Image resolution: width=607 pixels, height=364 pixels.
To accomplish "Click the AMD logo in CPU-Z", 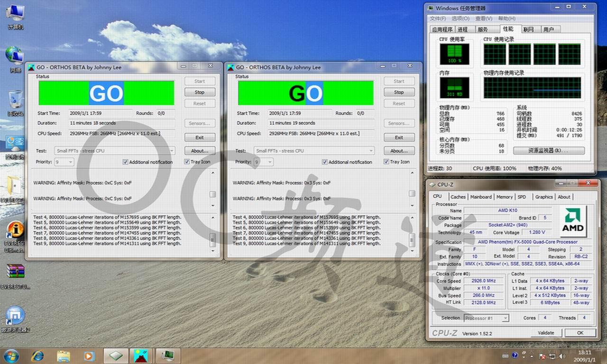I will 573,221.
